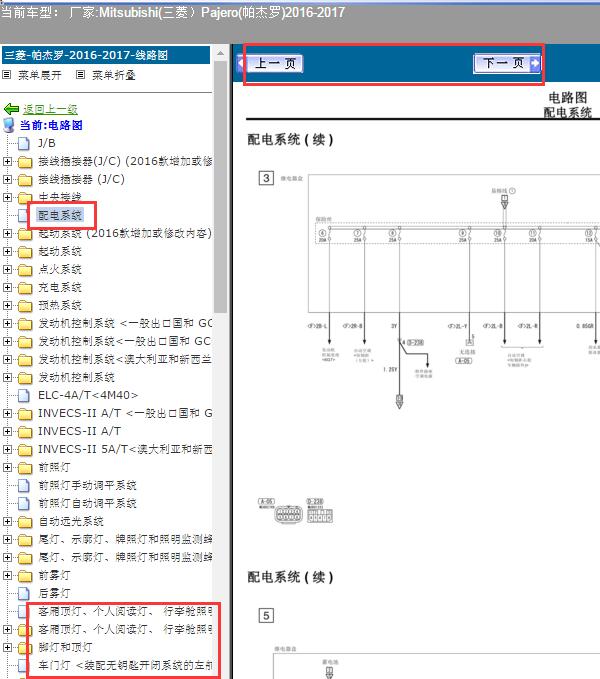Expand the 预热系统 node

pyautogui.click(x=7, y=305)
